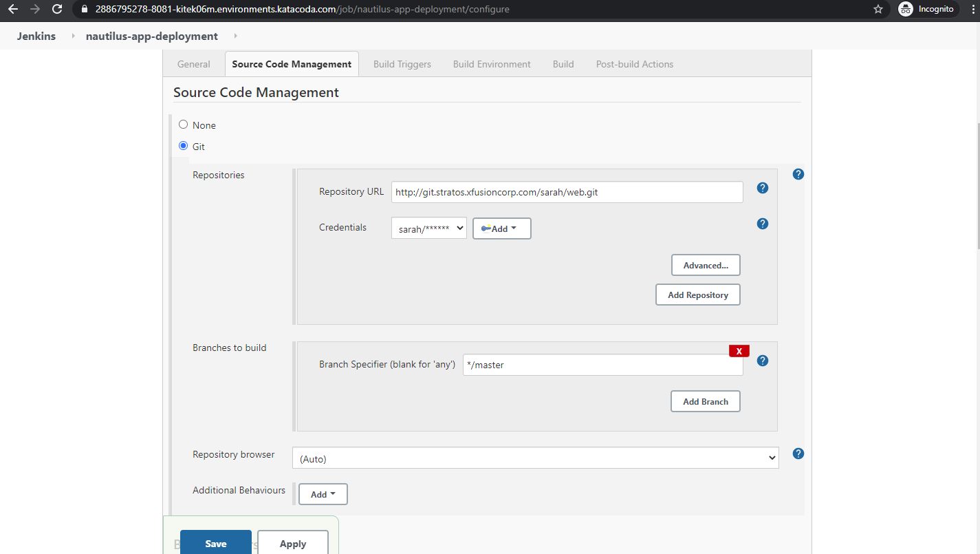Switch to Build Triggers tab
980x554 pixels.
[x=402, y=64]
